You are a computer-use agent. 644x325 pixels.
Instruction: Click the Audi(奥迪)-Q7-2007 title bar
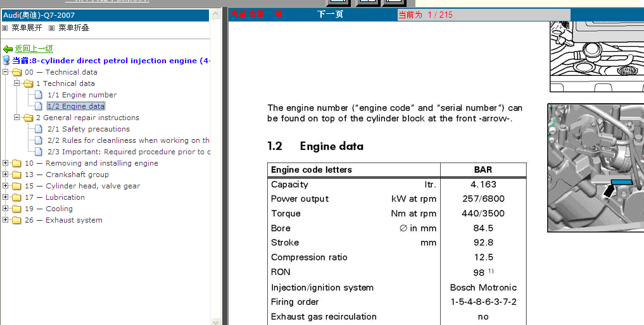(x=106, y=15)
